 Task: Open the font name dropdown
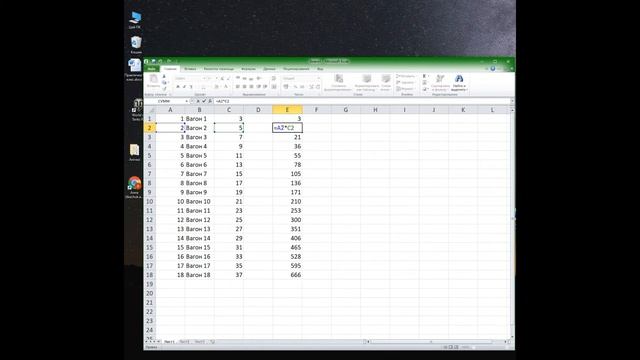[204, 78]
